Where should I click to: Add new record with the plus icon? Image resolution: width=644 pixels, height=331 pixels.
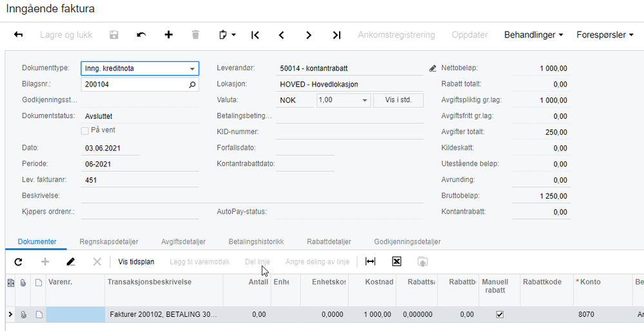point(168,35)
